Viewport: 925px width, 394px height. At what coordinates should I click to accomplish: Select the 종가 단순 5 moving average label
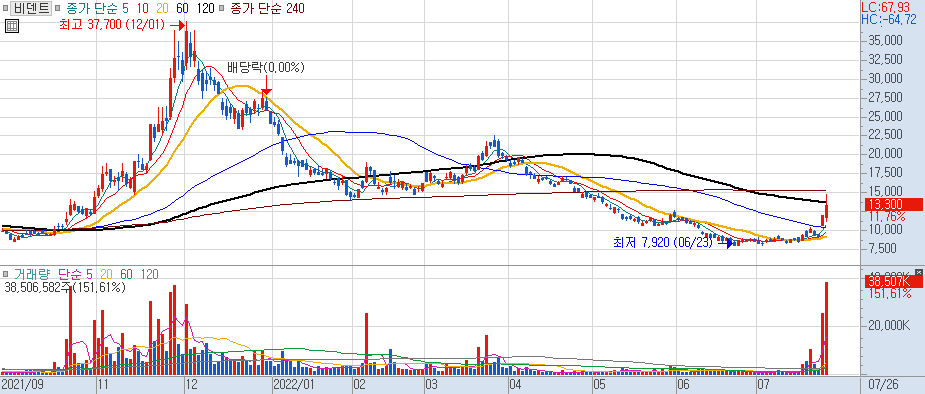click(97, 8)
